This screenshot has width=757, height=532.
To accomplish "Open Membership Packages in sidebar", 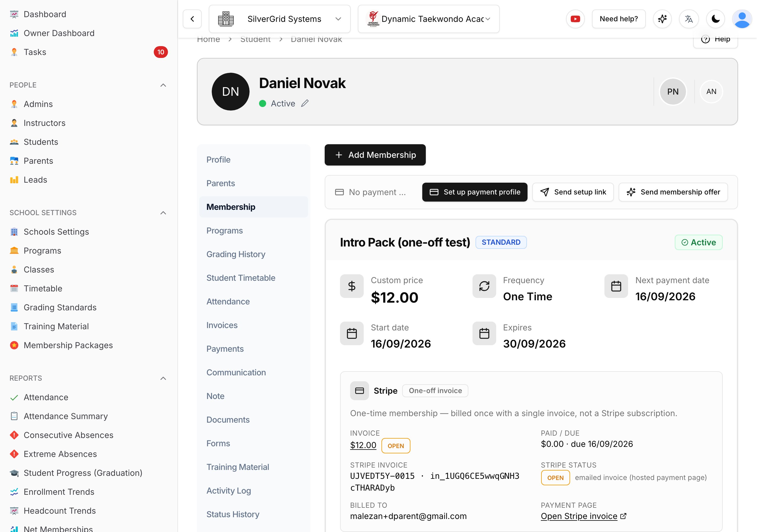I will 68,345.
